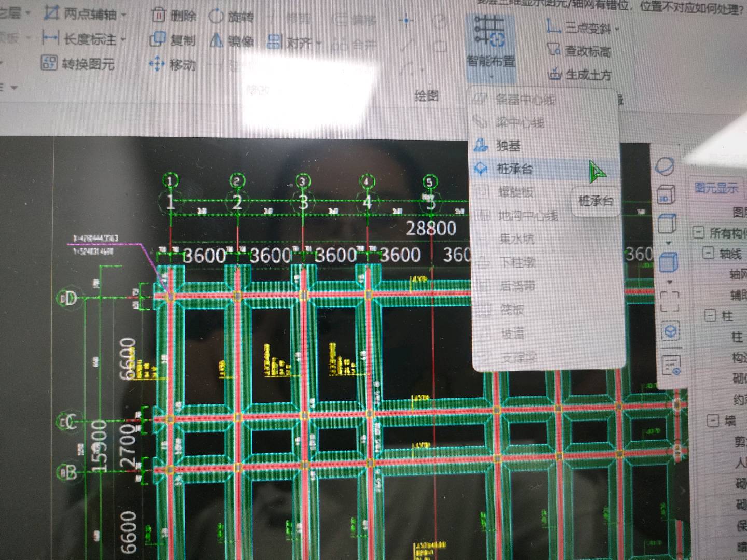
Task: Open the display settings list icon
Action: tap(671, 366)
